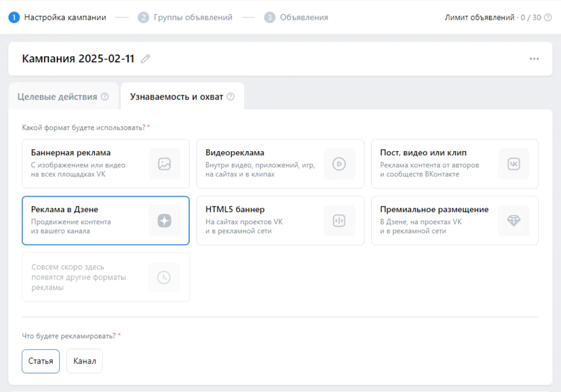Choose the Видеореклама format title
This screenshot has height=392, width=561.
point(235,153)
